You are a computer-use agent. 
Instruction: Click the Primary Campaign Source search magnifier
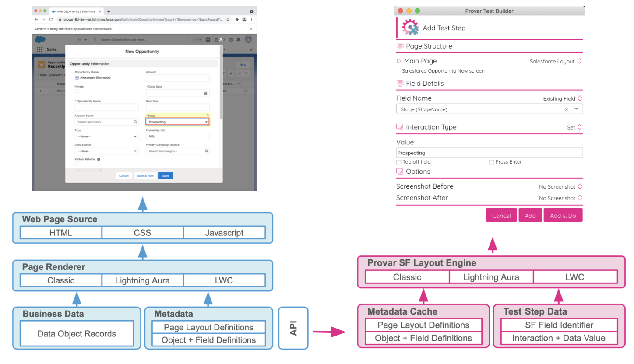click(206, 151)
